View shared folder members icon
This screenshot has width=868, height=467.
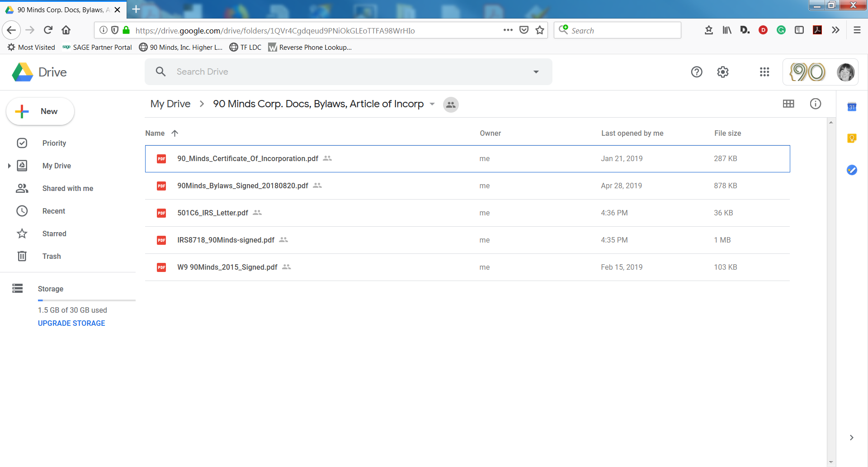point(451,105)
